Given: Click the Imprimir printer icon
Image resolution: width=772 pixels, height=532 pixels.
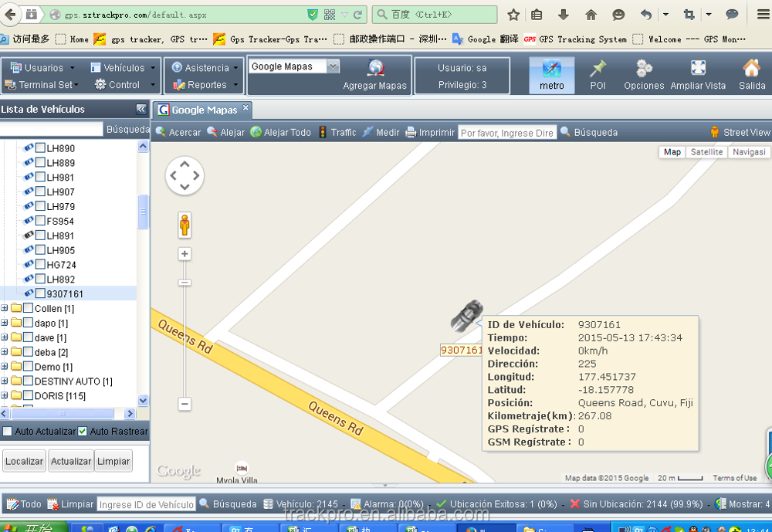Looking at the screenshot, I should [411, 132].
